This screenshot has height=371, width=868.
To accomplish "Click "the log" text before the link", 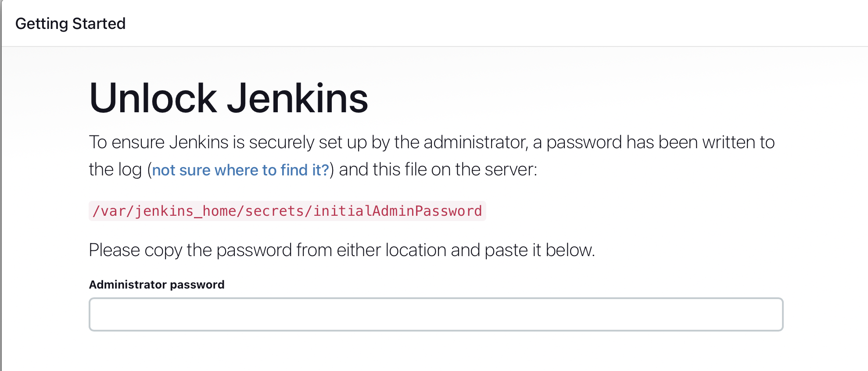I will click(x=115, y=170).
